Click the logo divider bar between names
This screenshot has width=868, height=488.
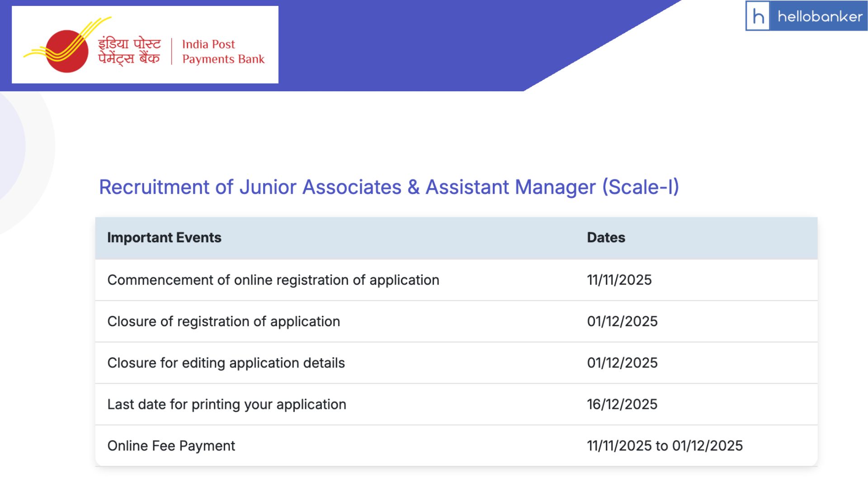(171, 51)
